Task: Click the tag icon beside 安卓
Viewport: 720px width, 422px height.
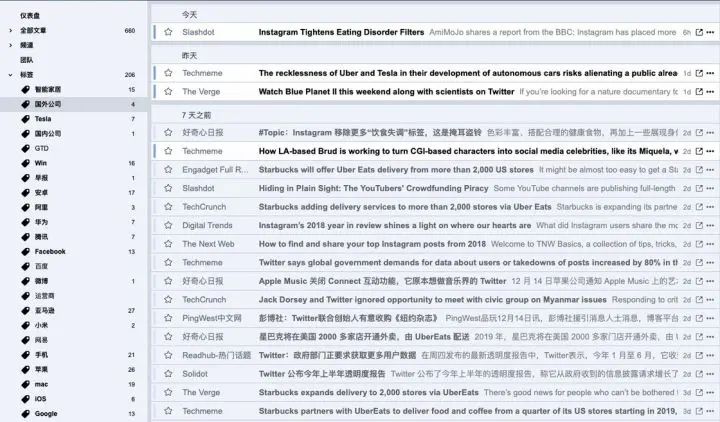Action: pos(26,192)
